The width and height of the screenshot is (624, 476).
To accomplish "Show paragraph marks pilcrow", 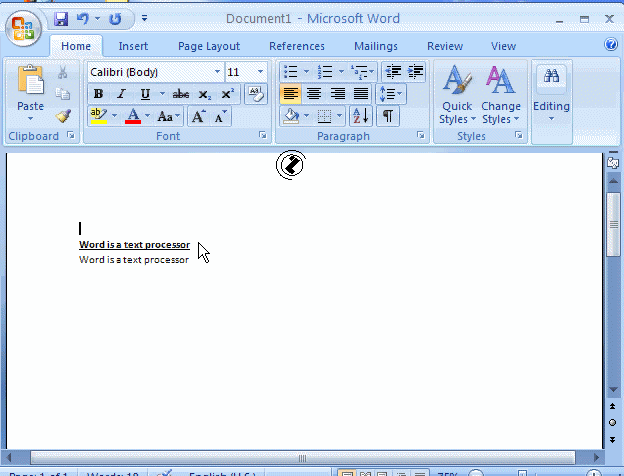I will [x=388, y=117].
